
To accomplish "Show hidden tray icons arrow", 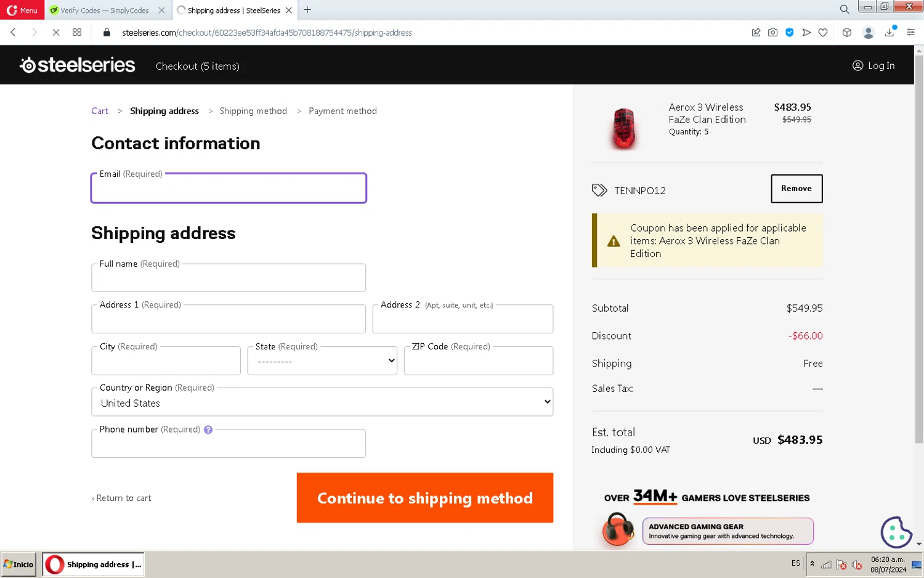I will (x=813, y=564).
